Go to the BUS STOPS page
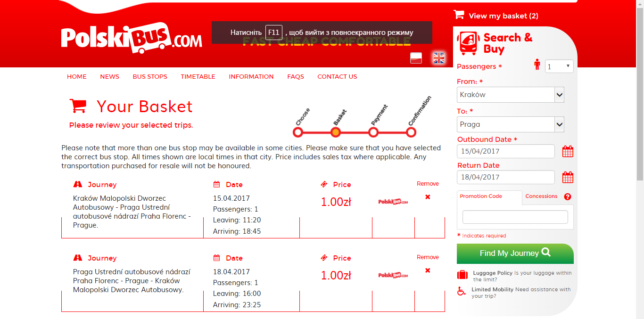Screen dimensions: 644x319 [150, 77]
